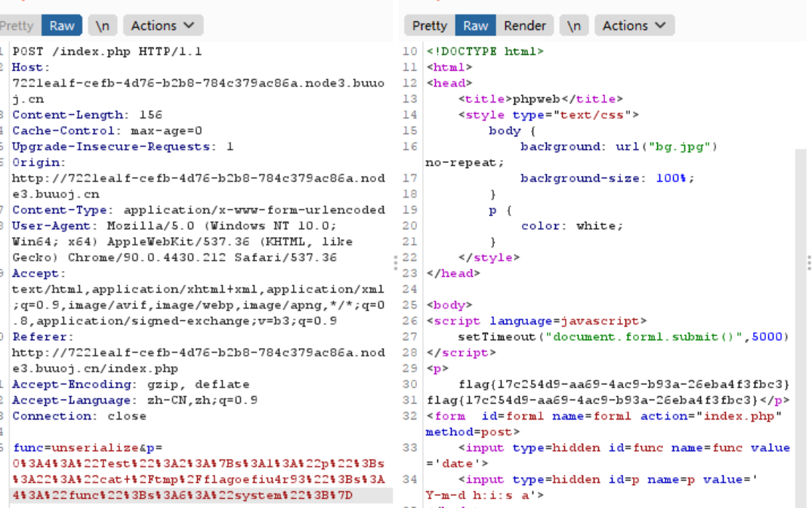
Task: Click '<body>' on response line 25
Action: tap(449, 305)
